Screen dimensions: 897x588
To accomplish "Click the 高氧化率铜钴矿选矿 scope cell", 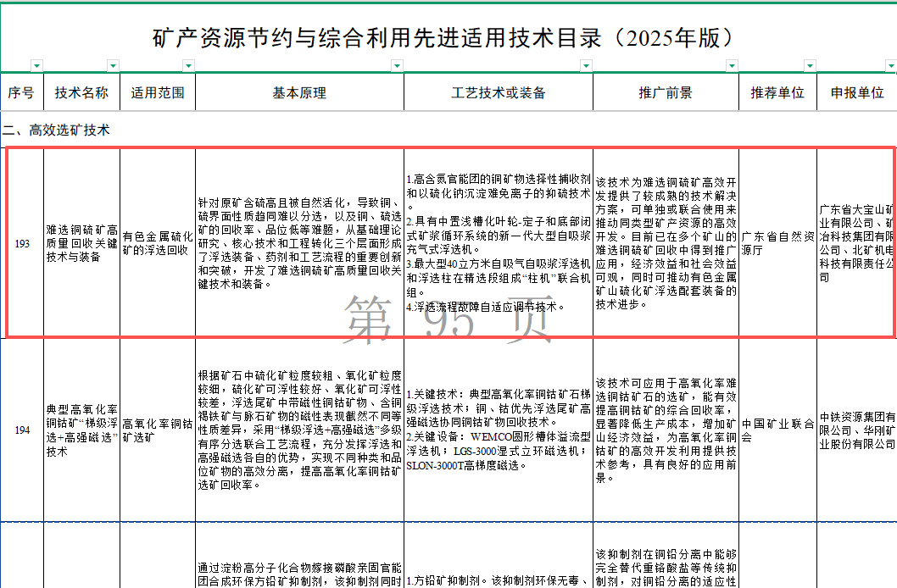I will tap(158, 430).
